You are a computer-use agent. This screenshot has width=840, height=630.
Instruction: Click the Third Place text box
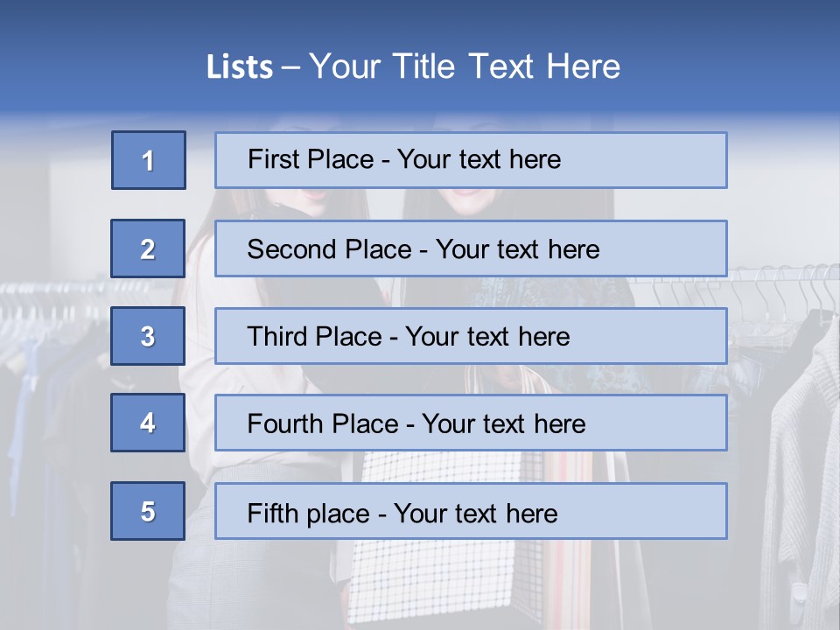[471, 336]
